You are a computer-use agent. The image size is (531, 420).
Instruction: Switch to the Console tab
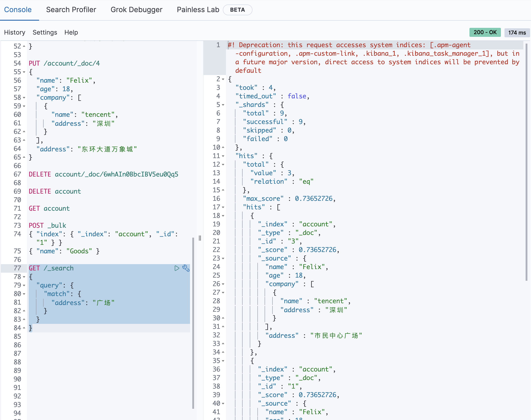pyautogui.click(x=18, y=10)
